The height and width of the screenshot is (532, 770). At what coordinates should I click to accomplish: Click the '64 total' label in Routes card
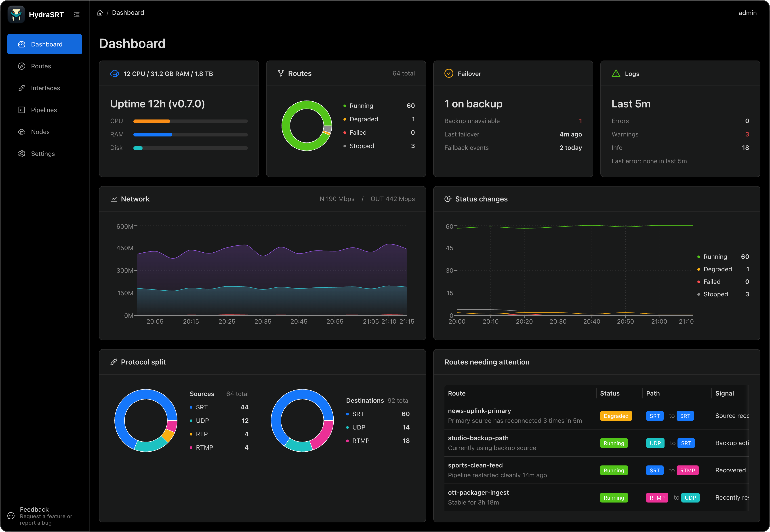tap(404, 73)
